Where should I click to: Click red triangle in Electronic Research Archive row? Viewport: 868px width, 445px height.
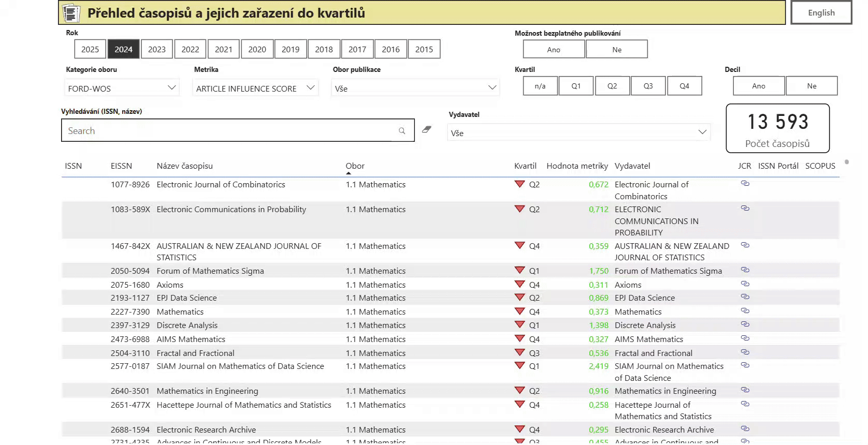[519, 429]
